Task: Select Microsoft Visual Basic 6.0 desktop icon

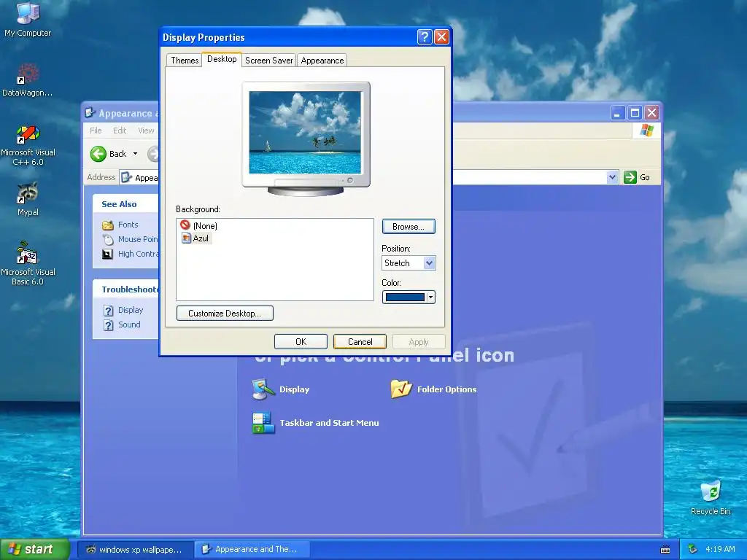Action: pyautogui.click(x=28, y=263)
